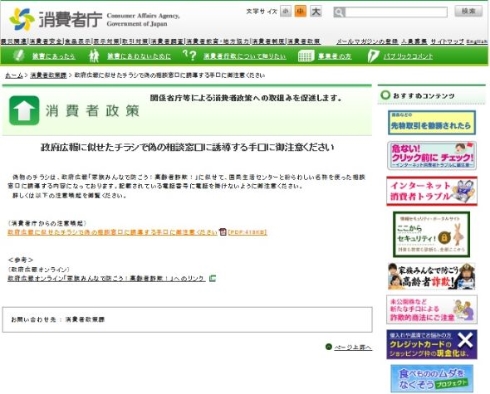Image resolution: width=490 pixels, height=394 pixels.
Task: Open パブリックコメント in green bar
Action: click(x=408, y=56)
